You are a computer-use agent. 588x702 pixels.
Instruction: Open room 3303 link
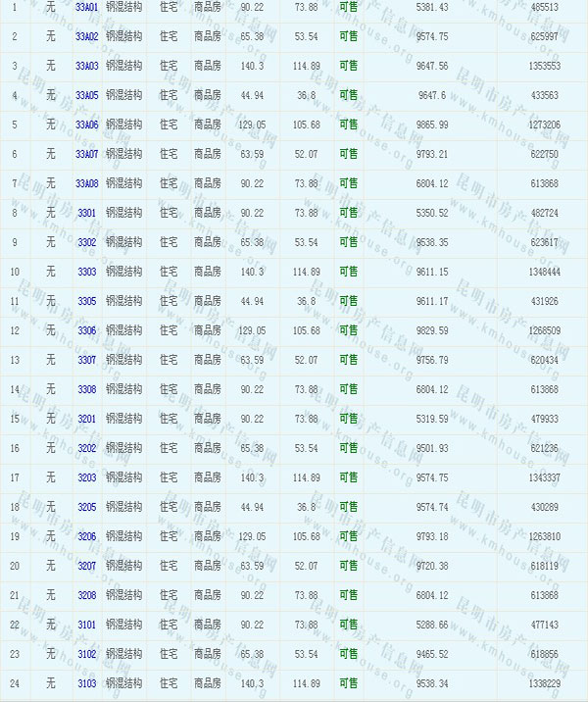86,272
